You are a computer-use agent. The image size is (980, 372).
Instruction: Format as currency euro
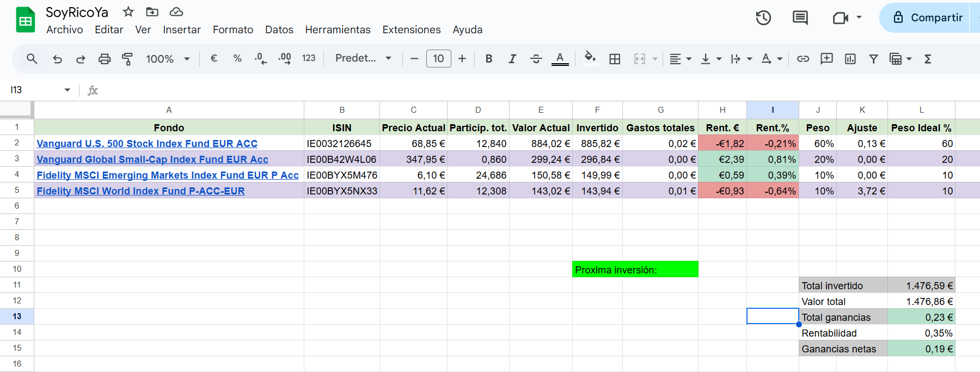[214, 58]
